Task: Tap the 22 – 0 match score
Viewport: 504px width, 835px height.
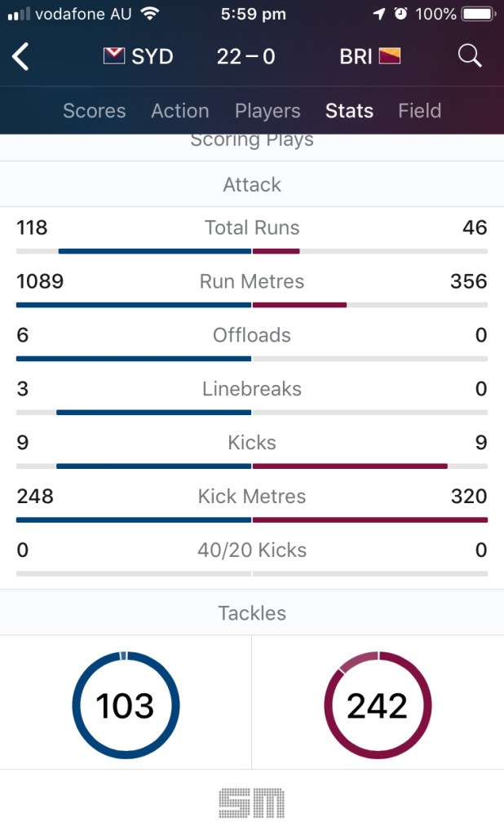Action: (245, 56)
